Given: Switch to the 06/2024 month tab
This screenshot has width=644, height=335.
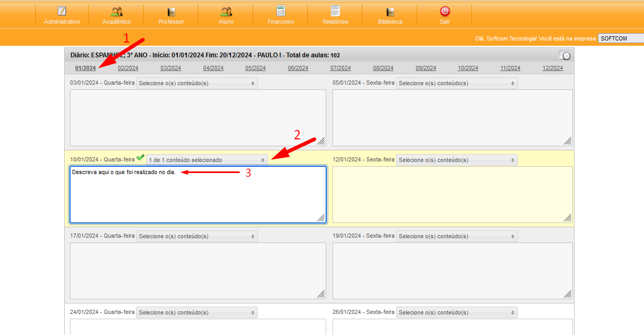Looking at the screenshot, I should coord(298,68).
